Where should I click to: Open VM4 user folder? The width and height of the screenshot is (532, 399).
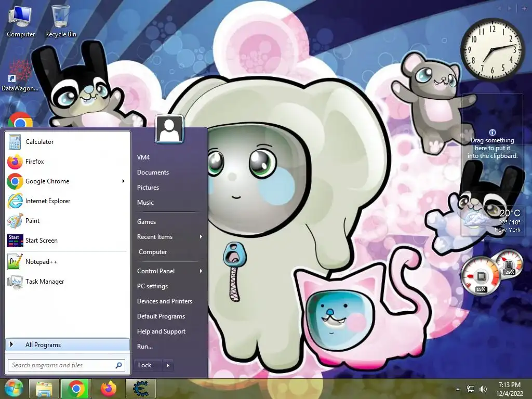coord(143,157)
